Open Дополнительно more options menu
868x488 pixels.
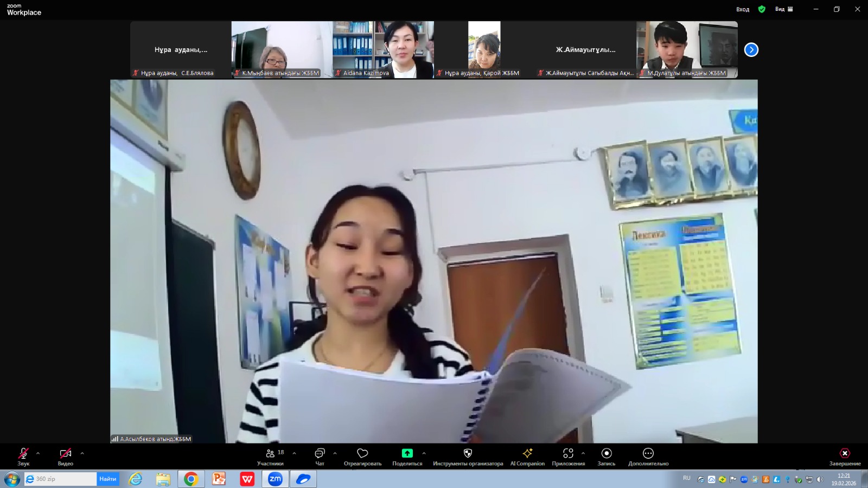648,455
